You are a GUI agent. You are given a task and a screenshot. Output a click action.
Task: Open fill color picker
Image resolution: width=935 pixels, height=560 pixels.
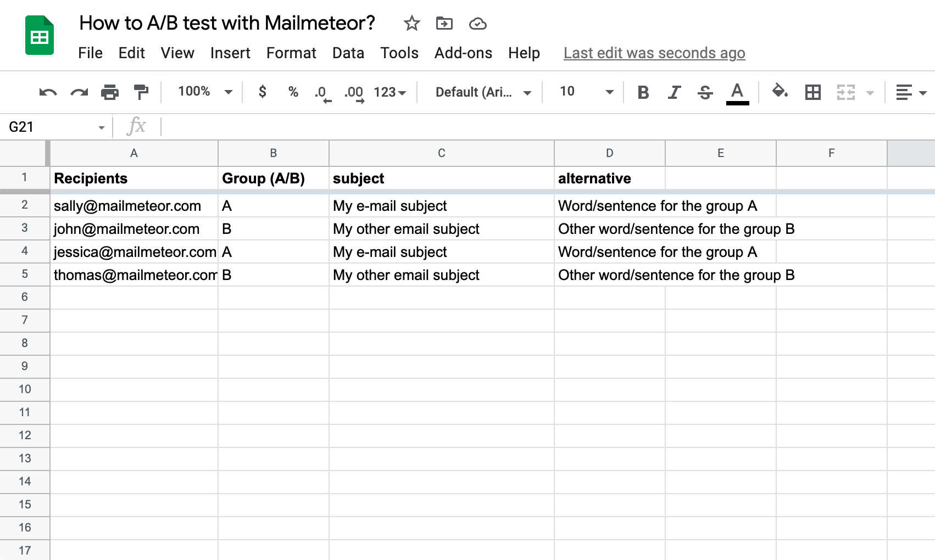pyautogui.click(x=780, y=91)
